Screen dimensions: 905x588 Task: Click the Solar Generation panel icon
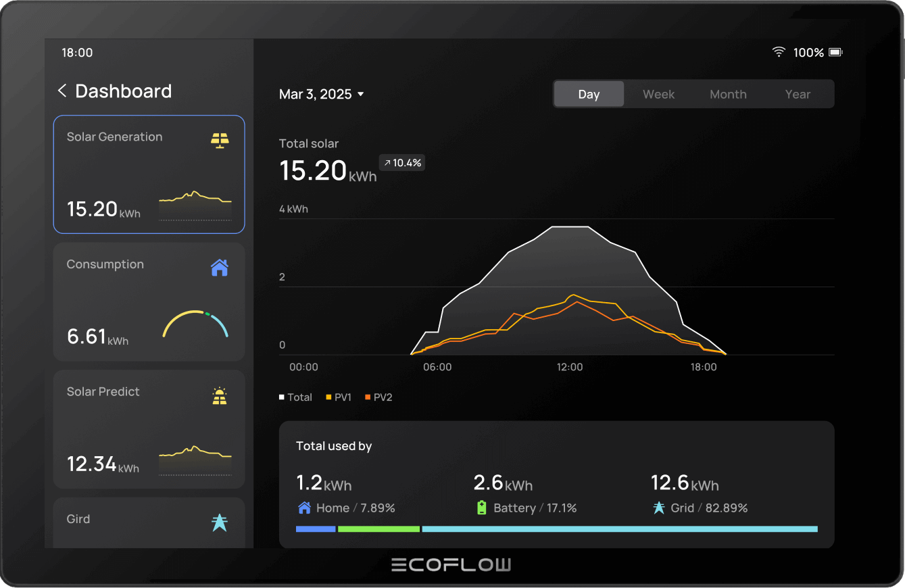(219, 140)
